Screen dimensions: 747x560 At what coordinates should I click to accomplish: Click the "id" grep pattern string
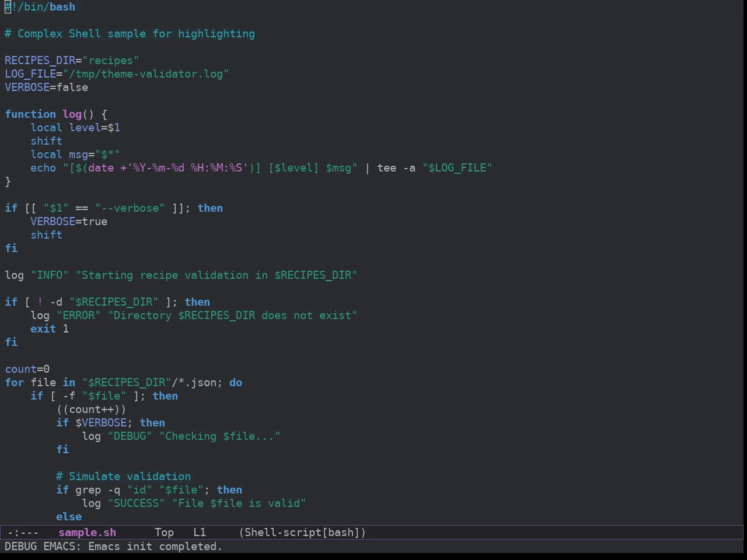(x=139, y=490)
